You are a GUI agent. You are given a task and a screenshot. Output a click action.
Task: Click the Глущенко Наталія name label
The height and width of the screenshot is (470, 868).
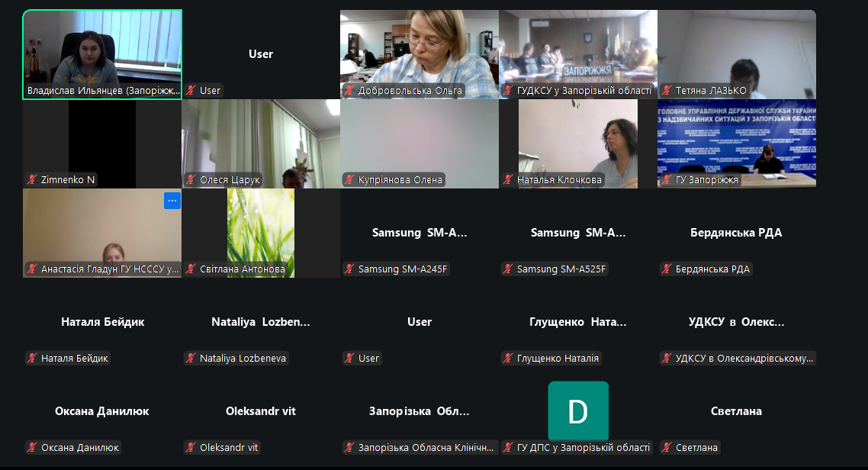tap(558, 358)
